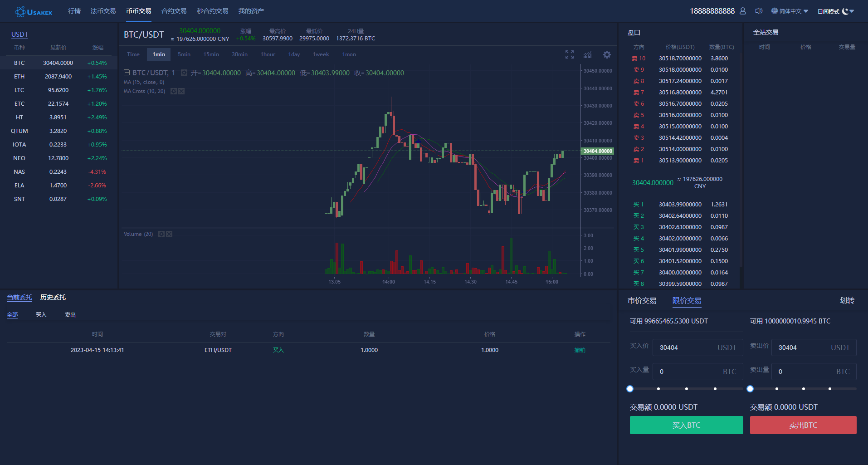Remove the MA Cross indicator
Viewport: 868px width, 465px height.
[x=181, y=91]
